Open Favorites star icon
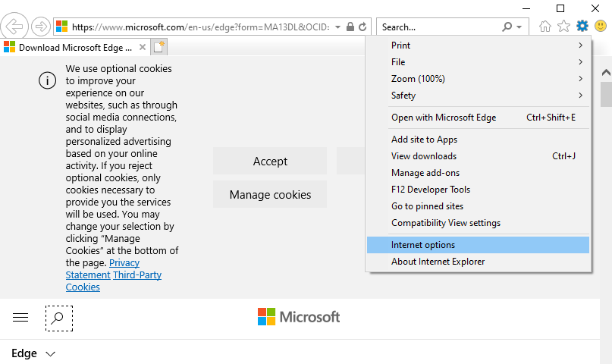This screenshot has width=612, height=364. click(x=563, y=27)
